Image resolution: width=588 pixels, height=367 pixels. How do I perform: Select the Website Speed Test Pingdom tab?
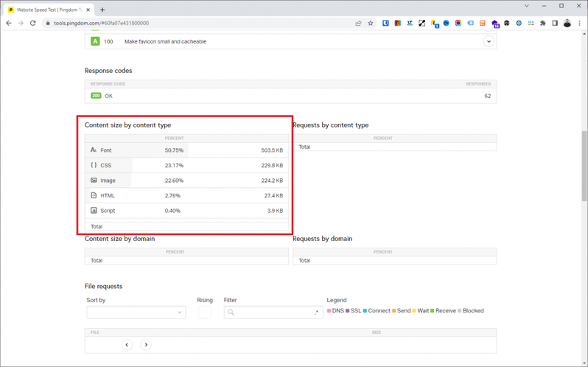[x=49, y=10]
